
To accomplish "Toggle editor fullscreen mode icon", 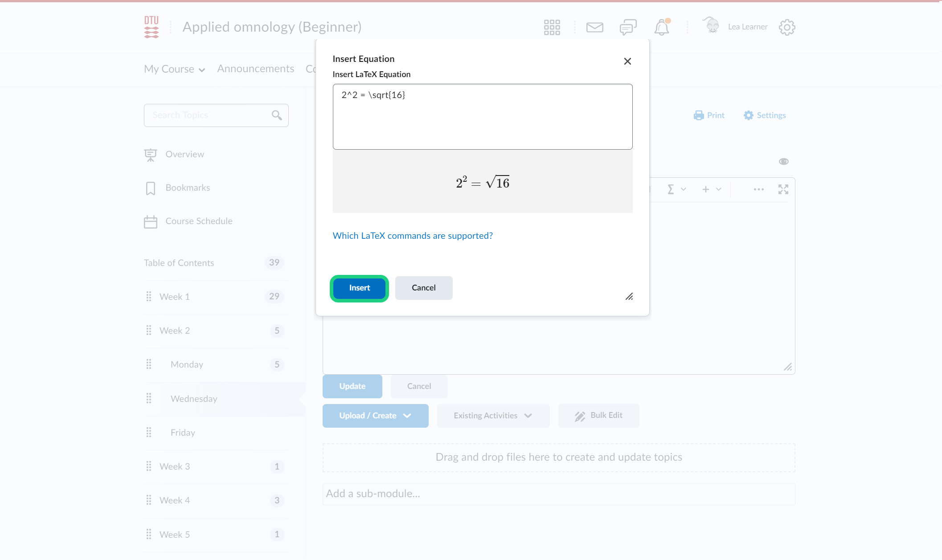I will [x=783, y=189].
